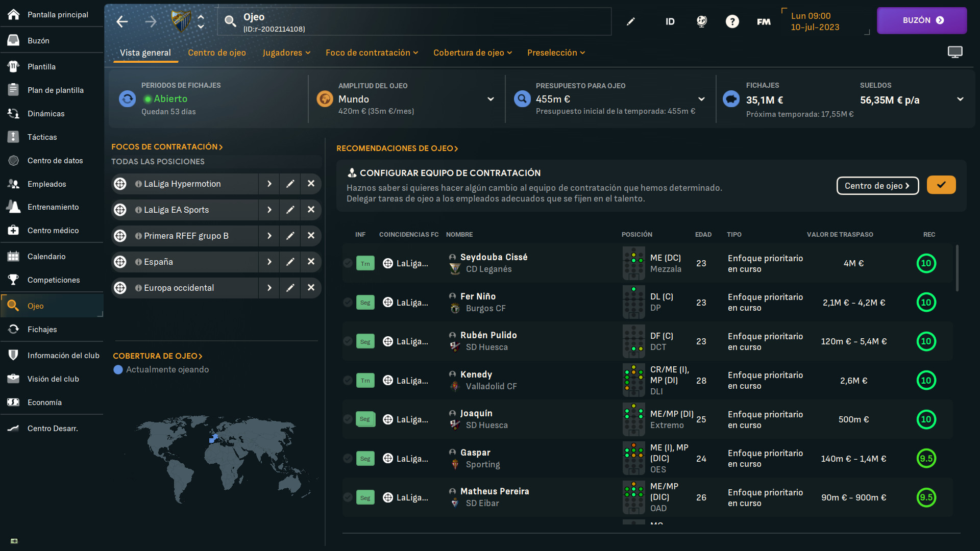
Task: Click the Ojeo search field
Action: pyautogui.click(x=414, y=21)
